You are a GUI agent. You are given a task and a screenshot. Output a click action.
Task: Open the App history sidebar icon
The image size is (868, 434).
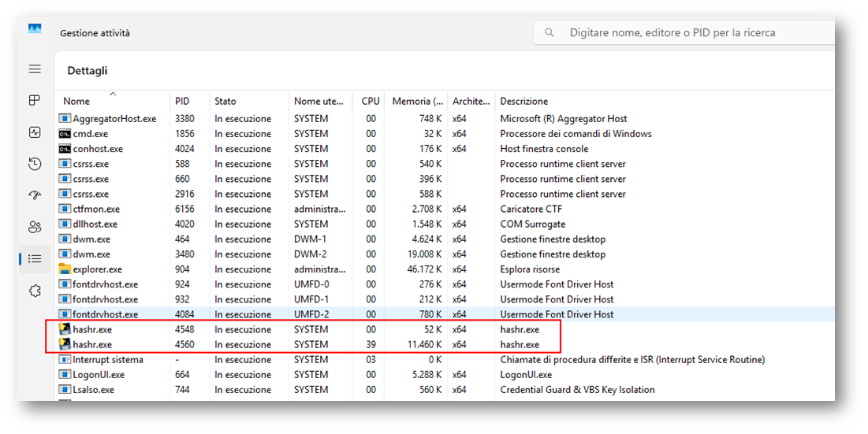click(x=35, y=164)
